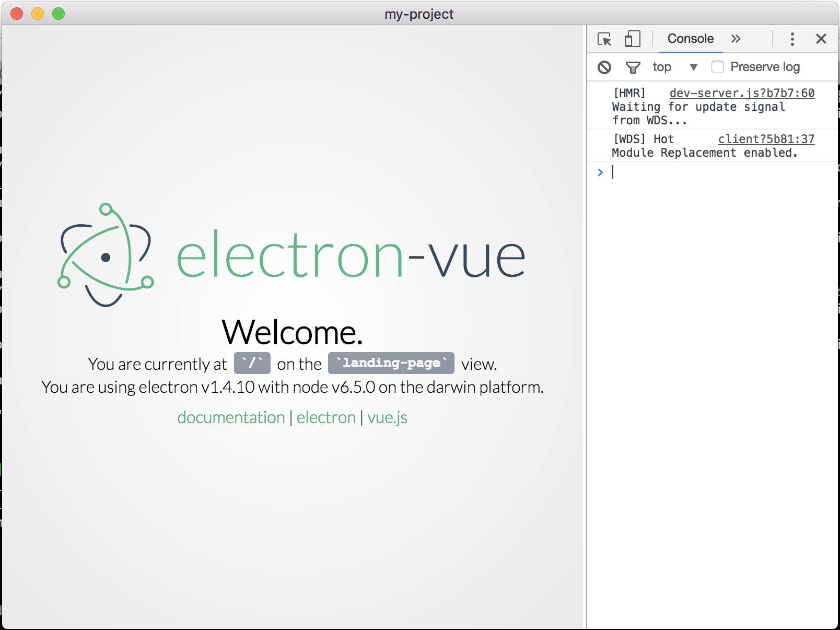The height and width of the screenshot is (630, 840).
Task: Click the `/` route code badge
Action: 252,363
